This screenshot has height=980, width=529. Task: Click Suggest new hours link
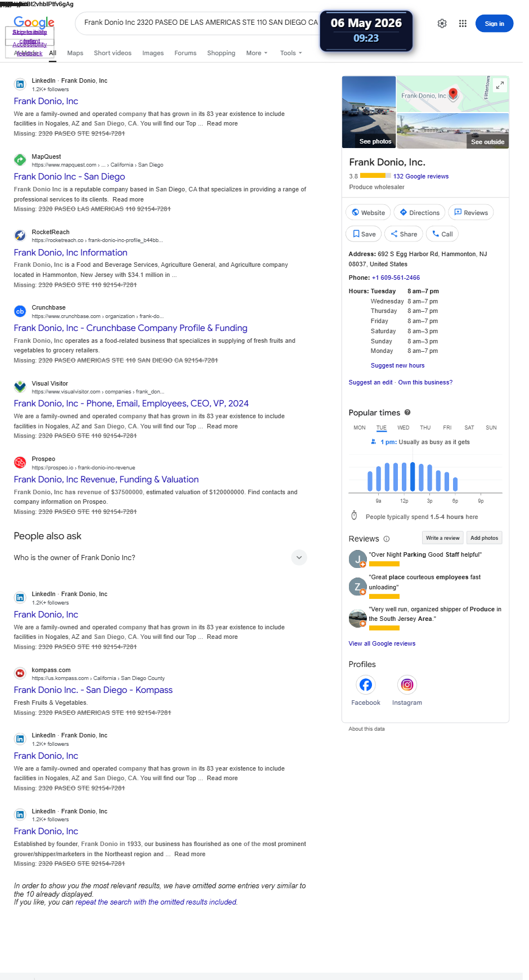pos(397,365)
